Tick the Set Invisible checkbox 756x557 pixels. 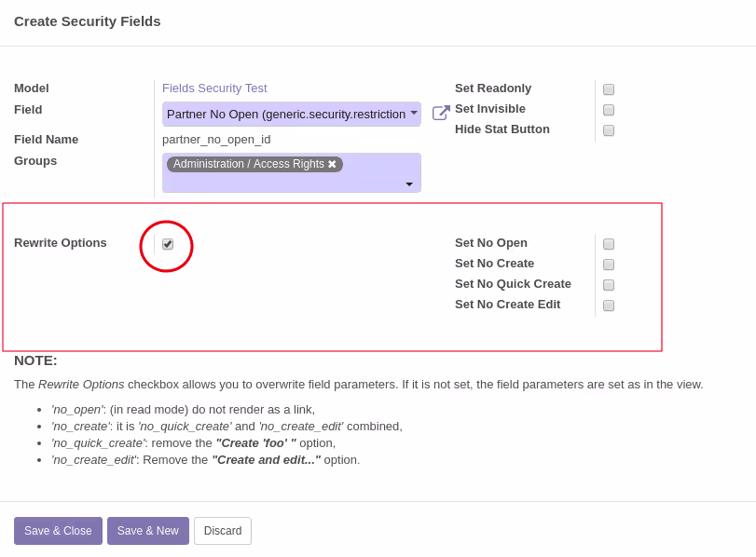609,110
